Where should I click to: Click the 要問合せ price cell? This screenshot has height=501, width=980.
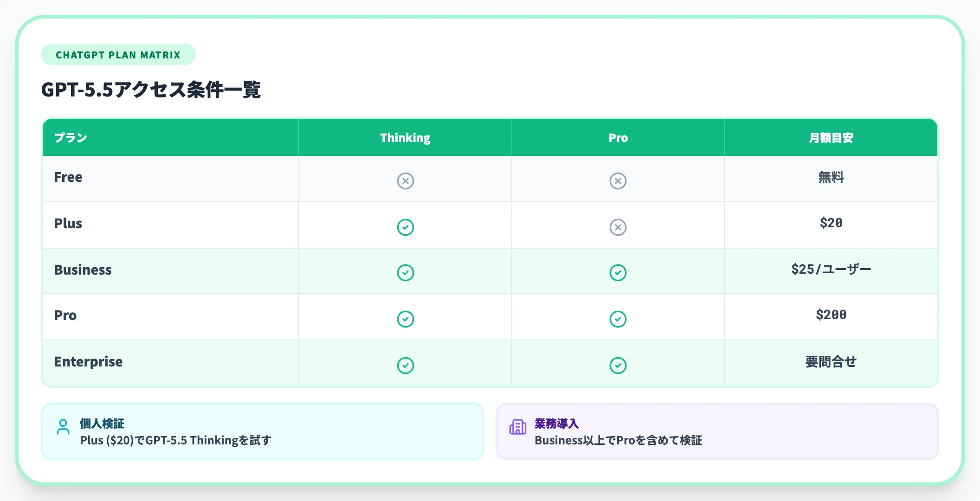[x=831, y=361]
